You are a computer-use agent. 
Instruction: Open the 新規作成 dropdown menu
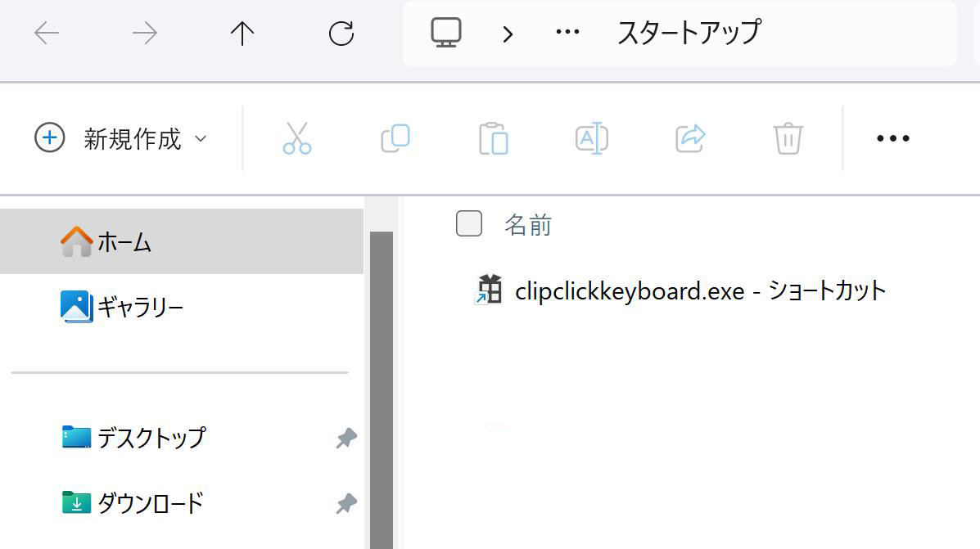121,138
